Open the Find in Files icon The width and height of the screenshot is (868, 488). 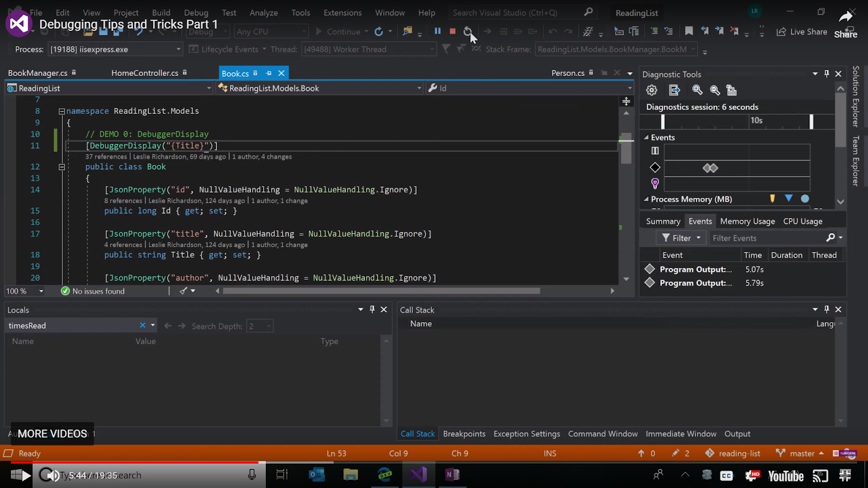tap(407, 31)
